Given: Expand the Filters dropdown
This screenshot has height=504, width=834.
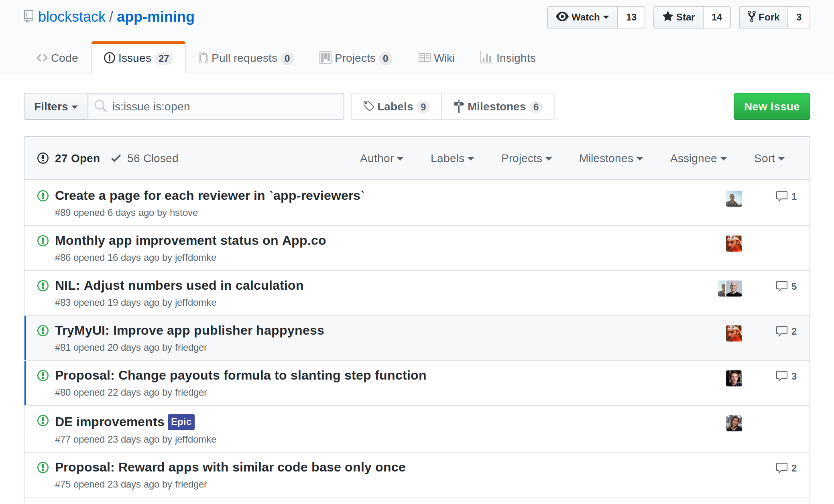Looking at the screenshot, I should (56, 107).
